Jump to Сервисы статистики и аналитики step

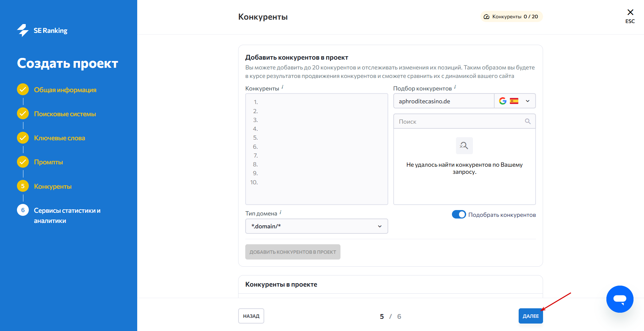click(x=67, y=215)
